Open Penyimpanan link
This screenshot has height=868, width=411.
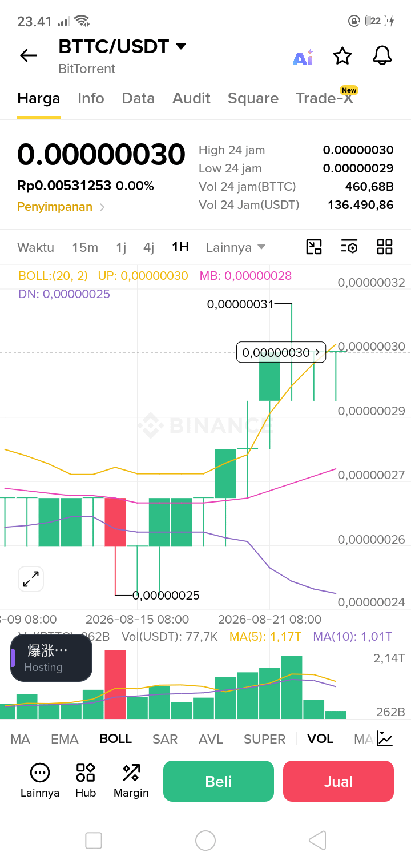[x=61, y=207]
